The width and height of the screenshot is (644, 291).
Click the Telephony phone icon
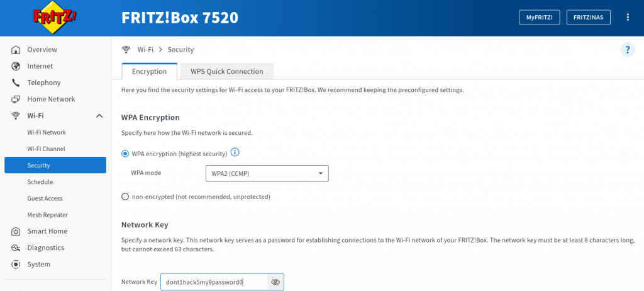16,83
